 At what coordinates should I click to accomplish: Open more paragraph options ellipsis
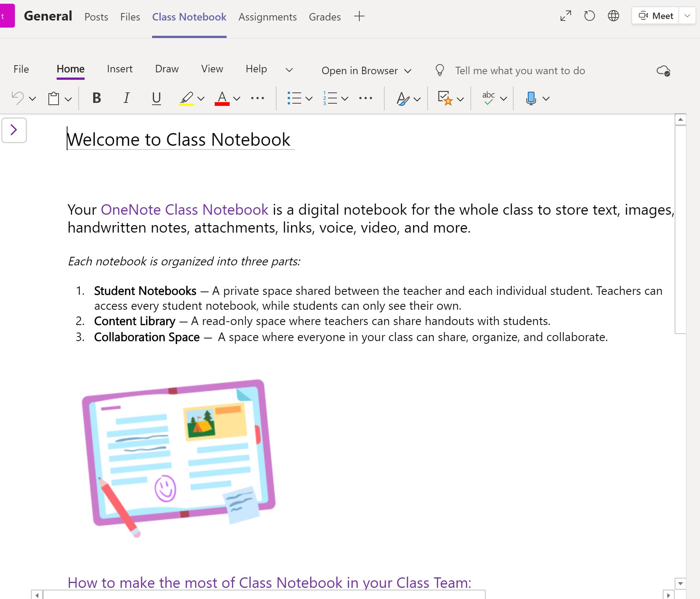(365, 98)
